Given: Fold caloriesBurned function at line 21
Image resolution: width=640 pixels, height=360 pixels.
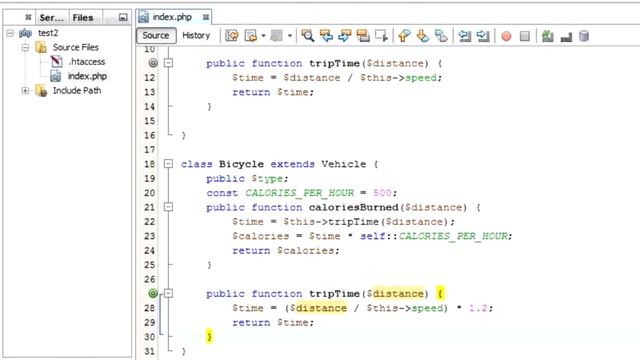Looking at the screenshot, I should click(168, 207).
